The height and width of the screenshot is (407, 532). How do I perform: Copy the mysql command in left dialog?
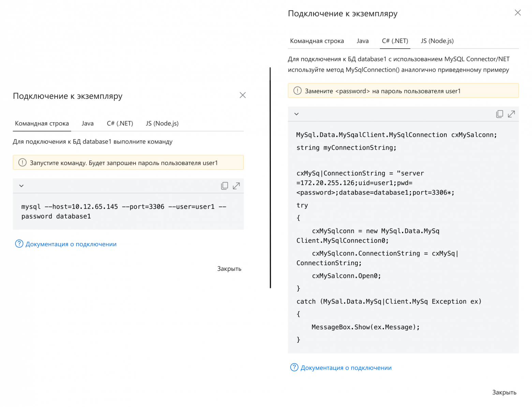click(224, 186)
